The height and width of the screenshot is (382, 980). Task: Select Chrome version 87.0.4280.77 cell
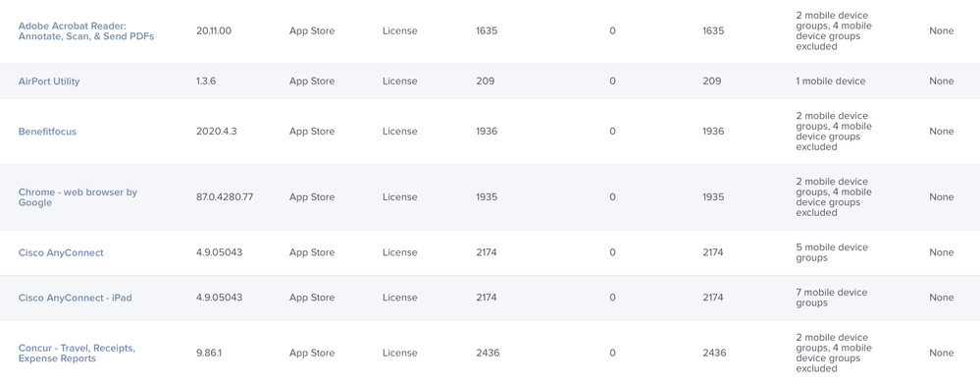pyautogui.click(x=225, y=197)
